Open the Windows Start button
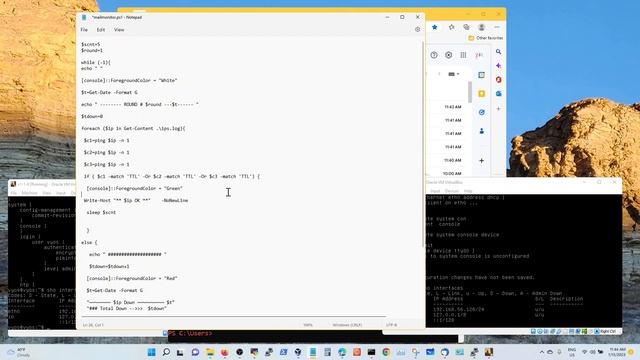Viewport: 640px width, 360px height. [151, 352]
